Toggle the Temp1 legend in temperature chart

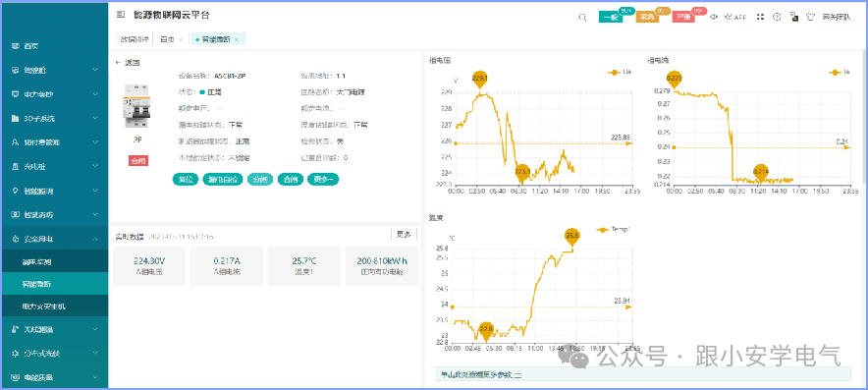(x=613, y=229)
